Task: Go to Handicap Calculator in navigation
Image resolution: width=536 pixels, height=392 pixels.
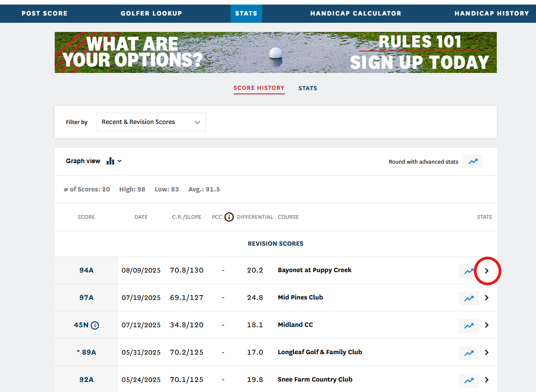Action: [x=356, y=13]
